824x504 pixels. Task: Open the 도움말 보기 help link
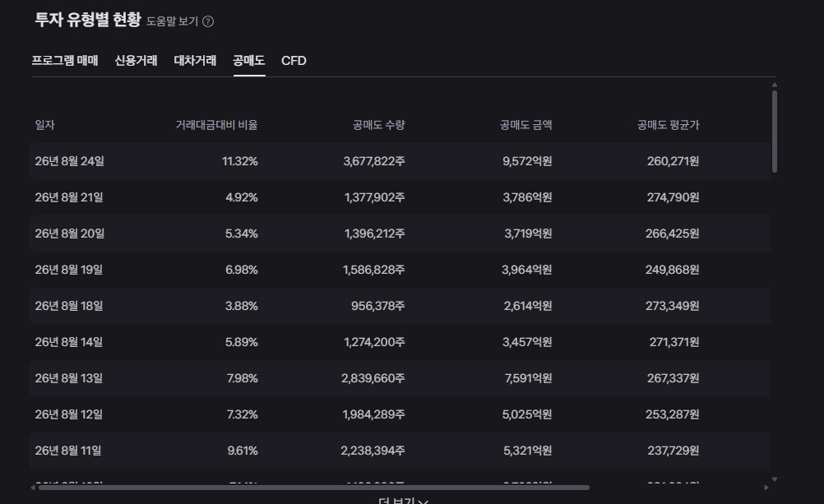click(x=173, y=21)
